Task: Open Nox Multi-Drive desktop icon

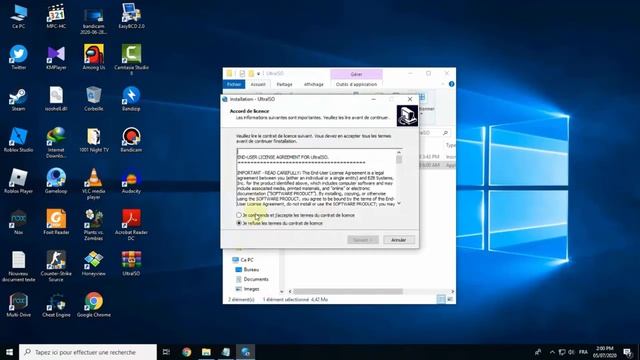Action: click(18, 305)
